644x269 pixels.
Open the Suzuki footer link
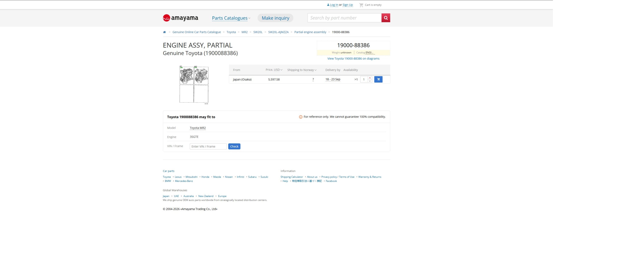(264, 177)
